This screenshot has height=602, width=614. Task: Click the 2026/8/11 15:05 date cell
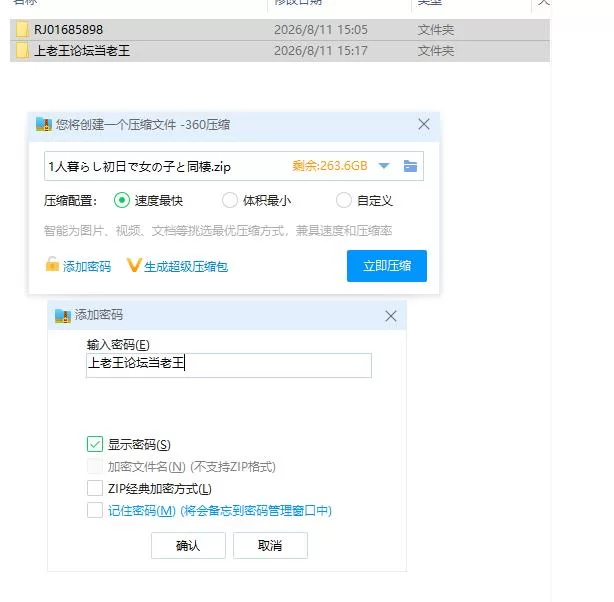click(x=321, y=30)
